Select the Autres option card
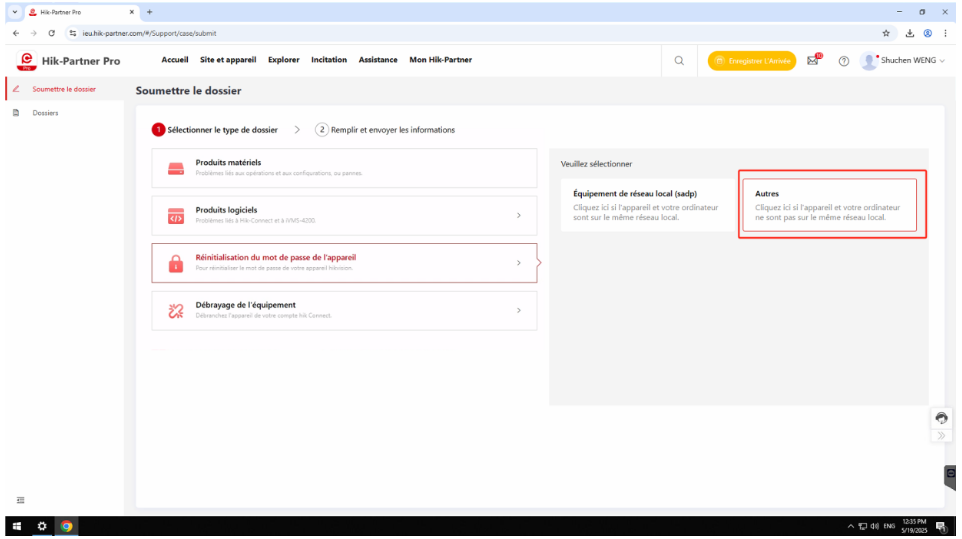 pos(829,205)
